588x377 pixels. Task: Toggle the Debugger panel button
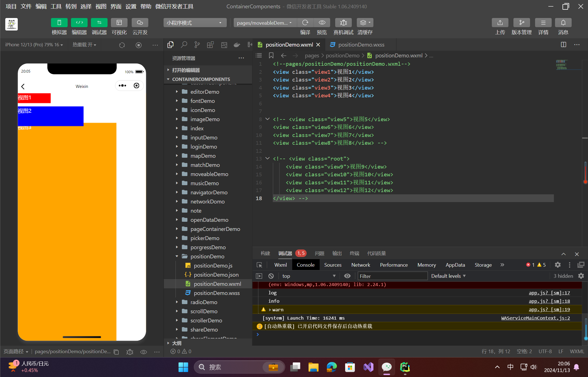(x=99, y=23)
